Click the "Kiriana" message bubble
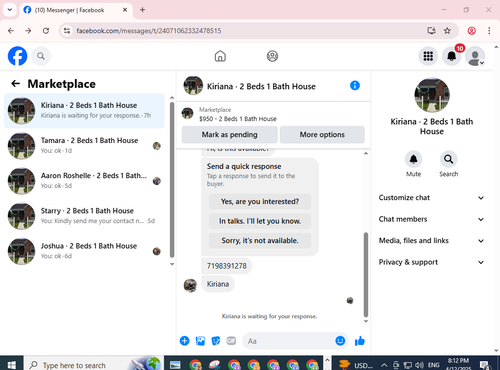This screenshot has width=500, height=370. [218, 284]
